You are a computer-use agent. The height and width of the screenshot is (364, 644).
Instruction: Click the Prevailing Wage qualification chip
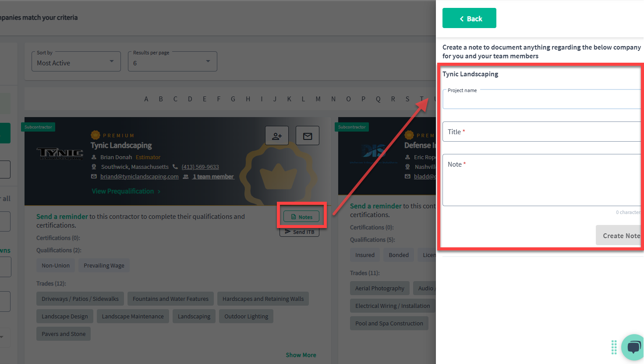coord(104,265)
